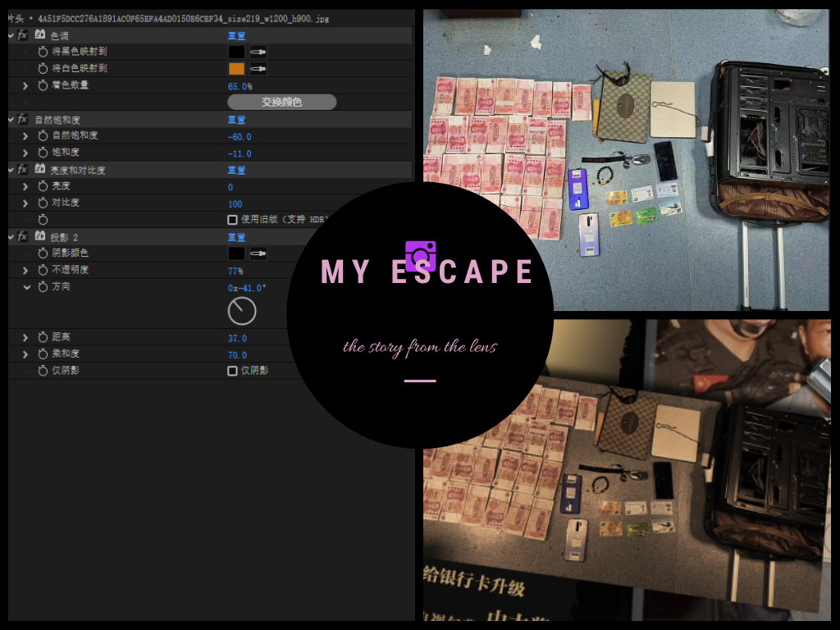The width and height of the screenshot is (840, 630).
Task: Open the orange 将白色映射到 color swatch
Action: point(236,69)
